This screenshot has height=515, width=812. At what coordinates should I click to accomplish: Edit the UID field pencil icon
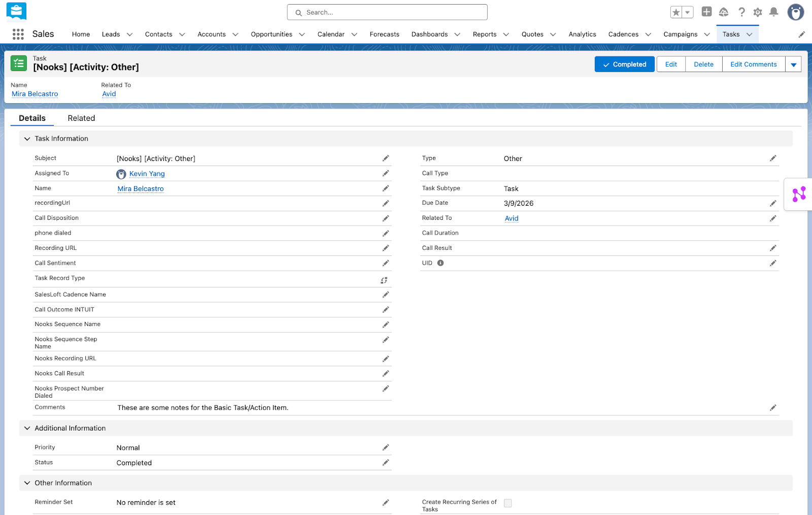773,263
